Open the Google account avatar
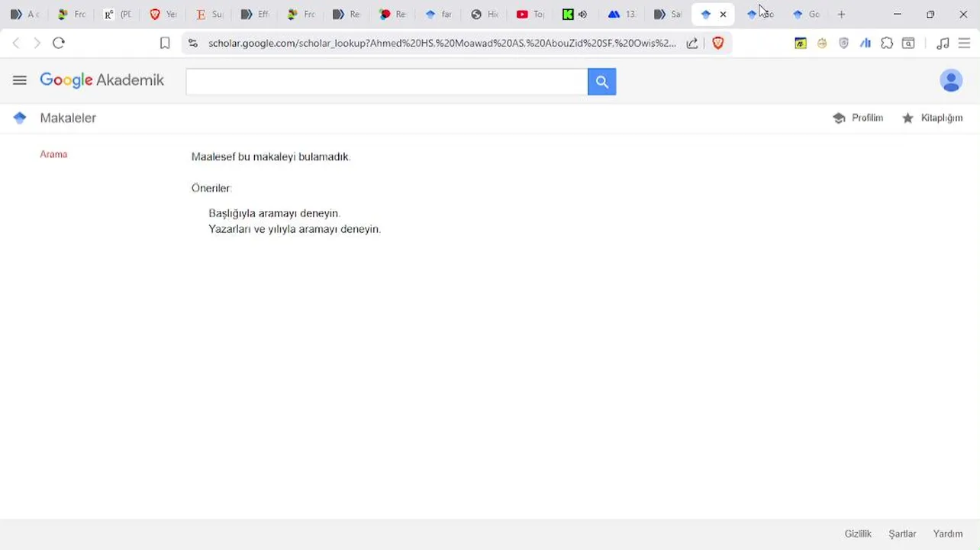Image resolution: width=980 pixels, height=550 pixels. (x=951, y=80)
